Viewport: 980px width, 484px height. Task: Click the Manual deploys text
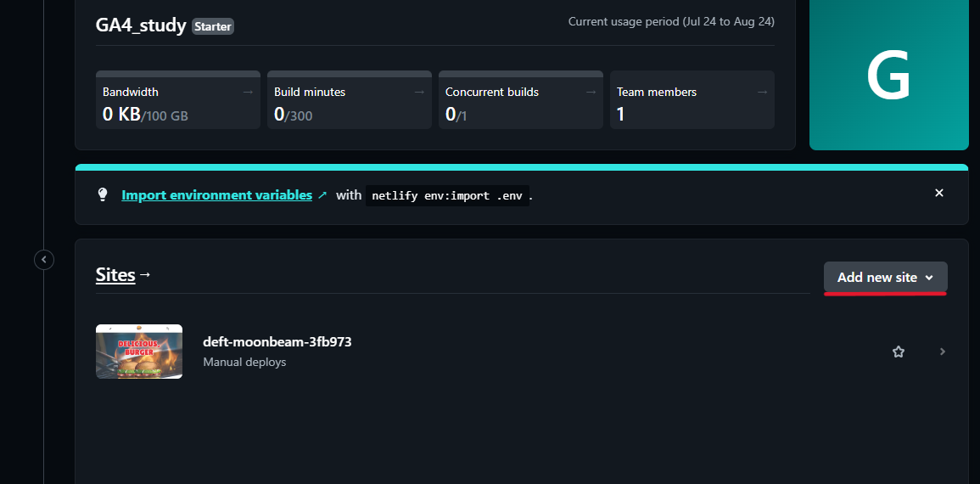(244, 362)
